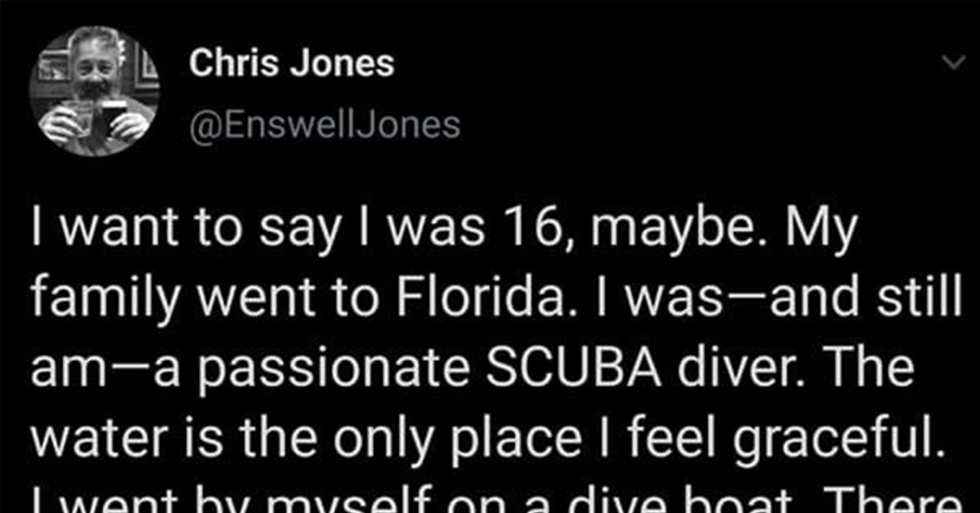The image size is (980, 513).
Task: Click the Chris Jones display name
Action: pos(292,64)
